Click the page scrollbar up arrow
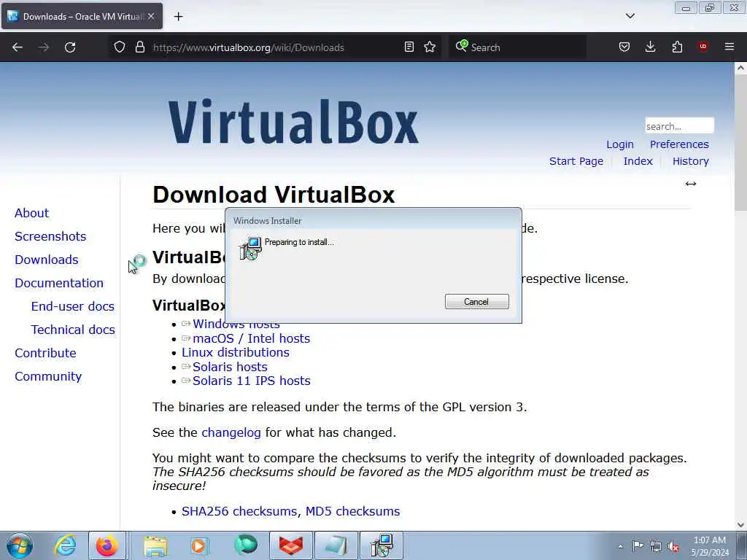The image size is (747, 560). [x=740, y=68]
